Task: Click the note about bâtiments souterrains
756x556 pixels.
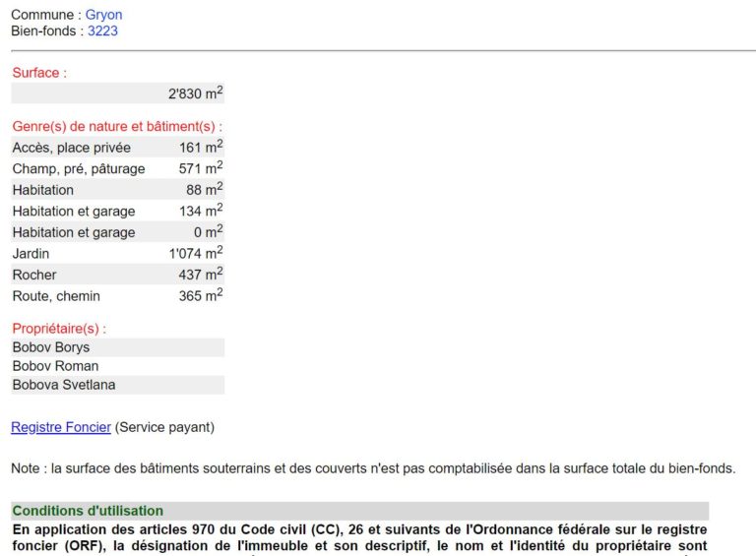Action: [372, 468]
